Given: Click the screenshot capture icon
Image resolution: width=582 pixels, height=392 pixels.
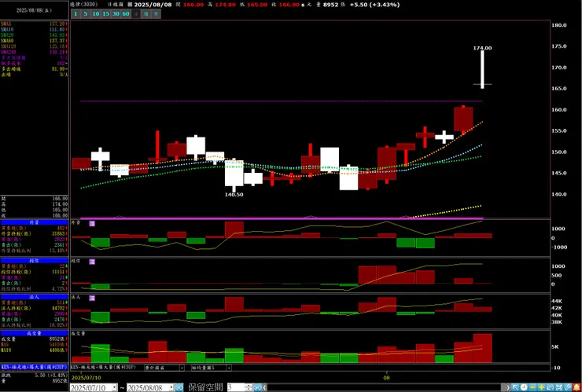Looking at the screenshot, I should (558, 387).
